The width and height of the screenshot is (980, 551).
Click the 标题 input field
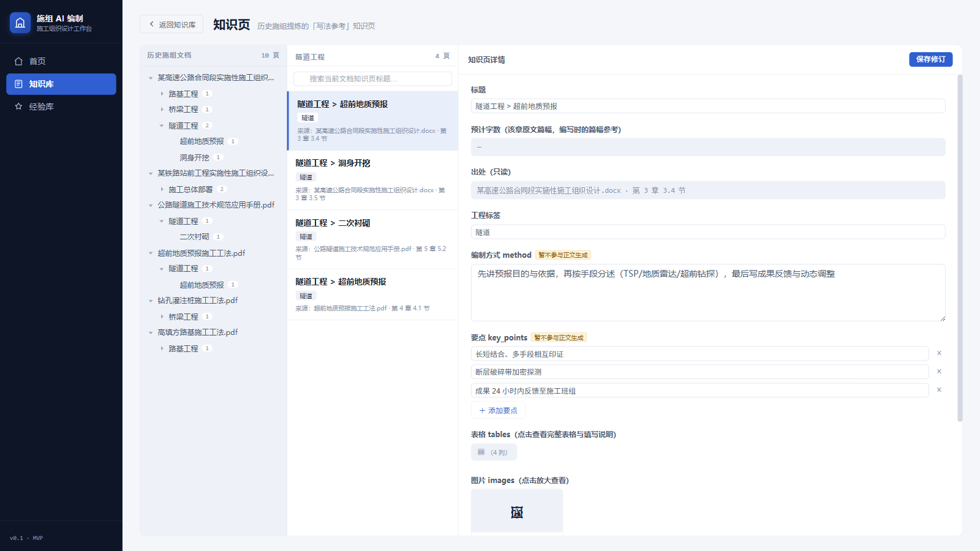tap(708, 106)
